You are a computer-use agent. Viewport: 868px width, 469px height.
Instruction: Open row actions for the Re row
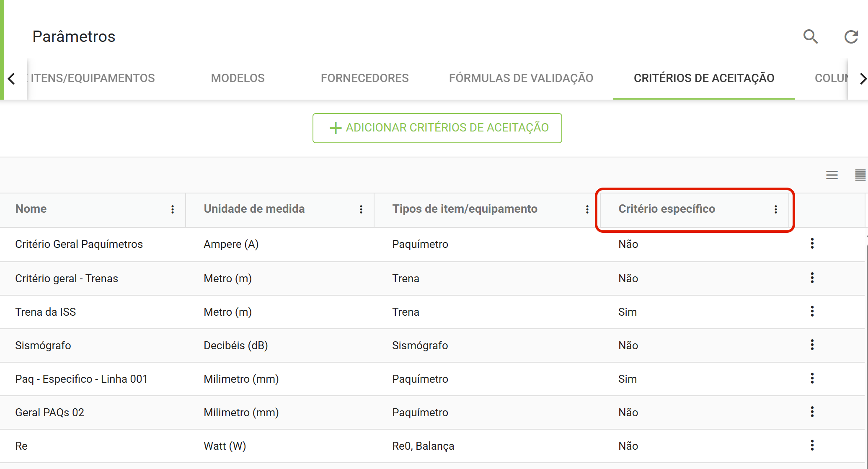pos(812,445)
